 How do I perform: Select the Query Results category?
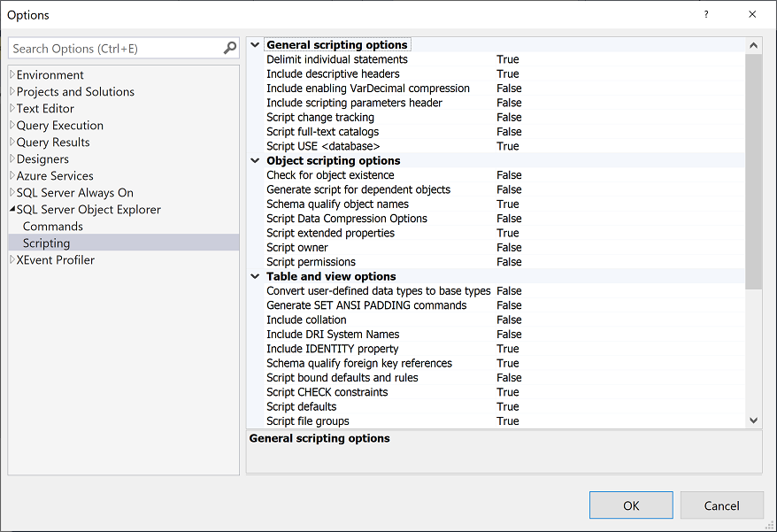(53, 142)
